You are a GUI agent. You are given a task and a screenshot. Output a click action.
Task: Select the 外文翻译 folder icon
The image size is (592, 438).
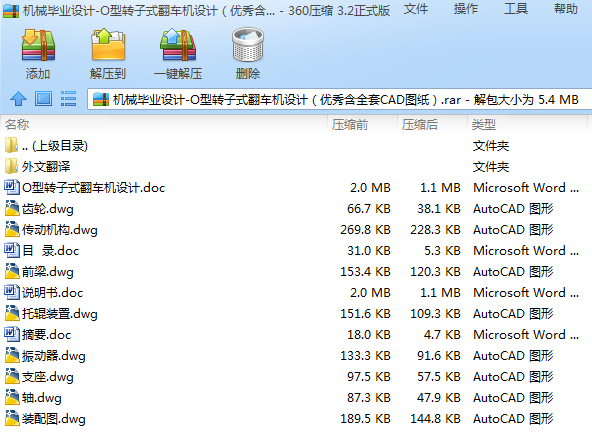[x=11, y=166]
